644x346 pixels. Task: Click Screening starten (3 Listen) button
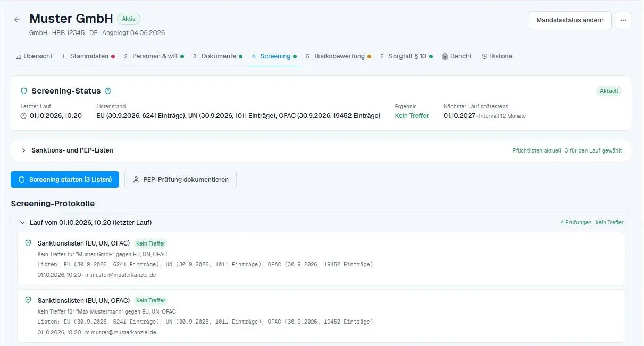65,180
